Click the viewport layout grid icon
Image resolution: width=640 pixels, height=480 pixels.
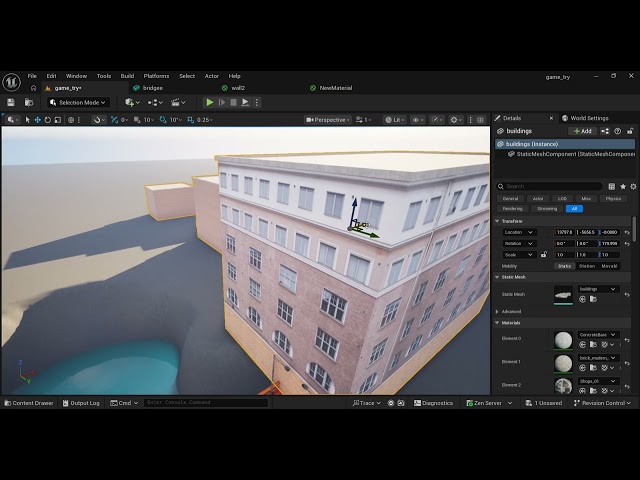480,120
